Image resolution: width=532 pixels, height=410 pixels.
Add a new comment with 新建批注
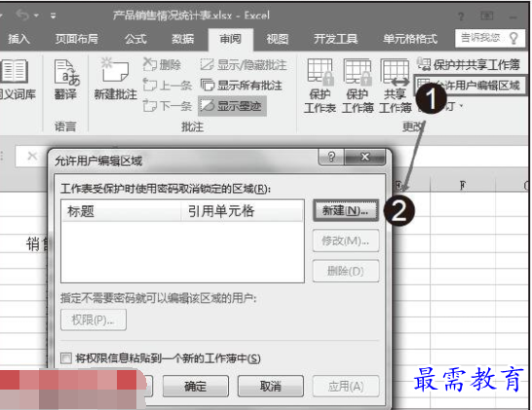pyautogui.click(x=115, y=80)
